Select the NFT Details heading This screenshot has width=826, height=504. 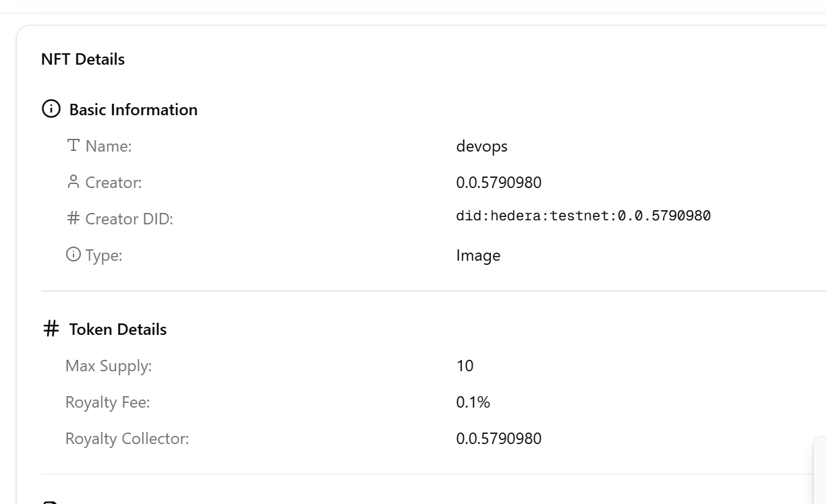click(x=83, y=59)
